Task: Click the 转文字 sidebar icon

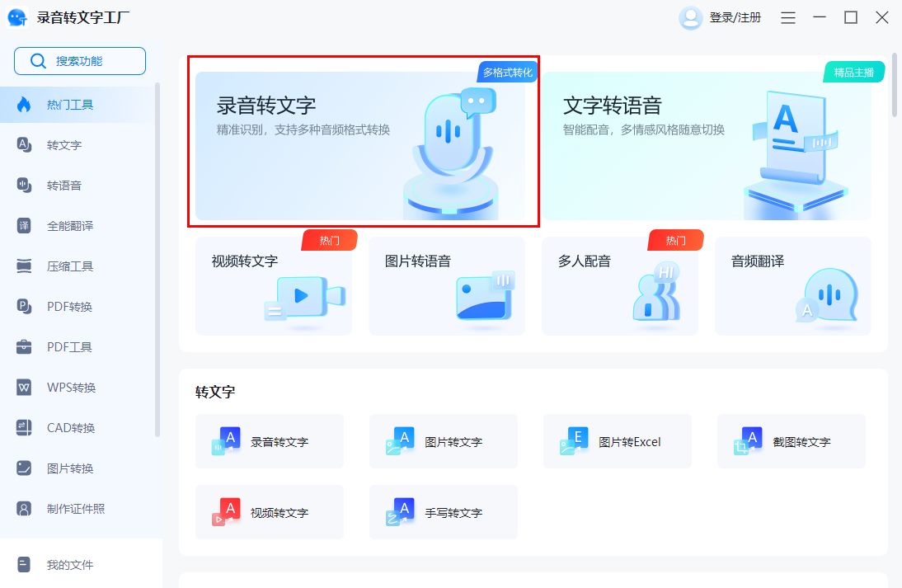Action: click(24, 144)
